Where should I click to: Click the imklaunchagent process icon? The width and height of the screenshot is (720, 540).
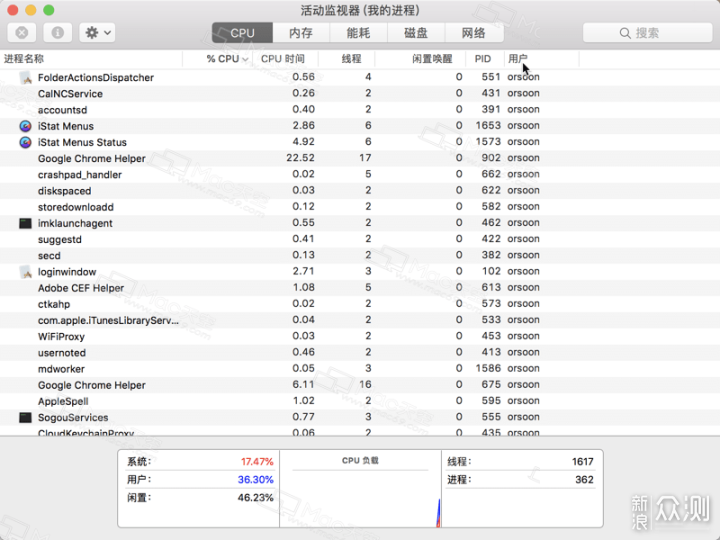click(25, 223)
